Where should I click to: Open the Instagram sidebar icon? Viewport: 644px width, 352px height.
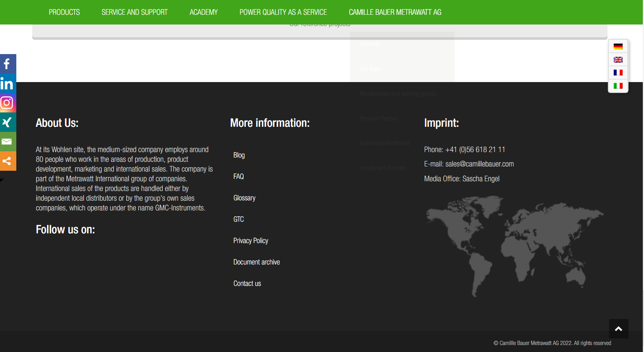(x=8, y=103)
